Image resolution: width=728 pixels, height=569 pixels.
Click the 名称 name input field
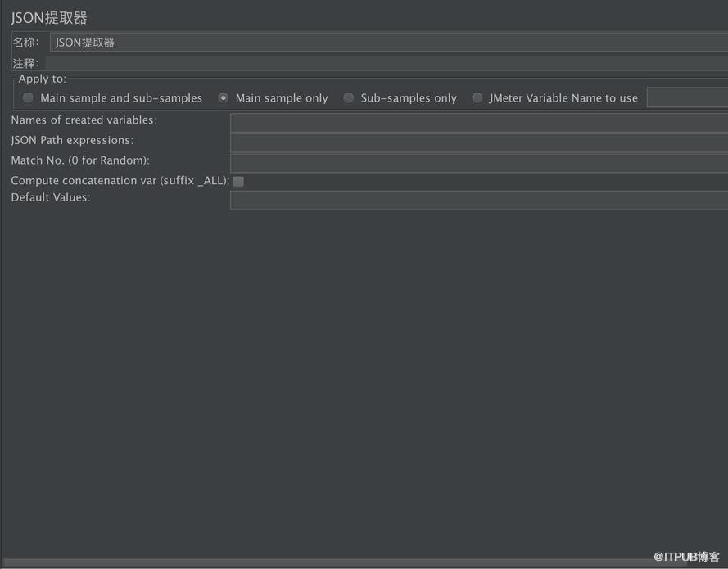point(389,43)
